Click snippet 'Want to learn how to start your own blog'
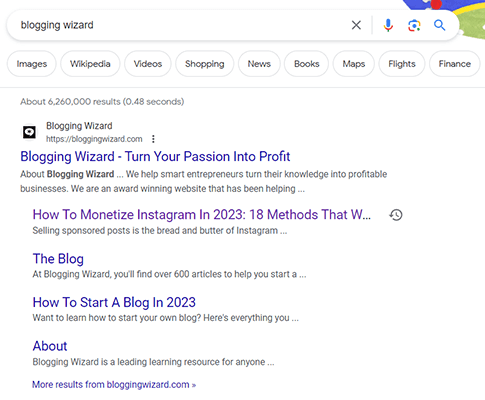 pyautogui.click(x=166, y=318)
